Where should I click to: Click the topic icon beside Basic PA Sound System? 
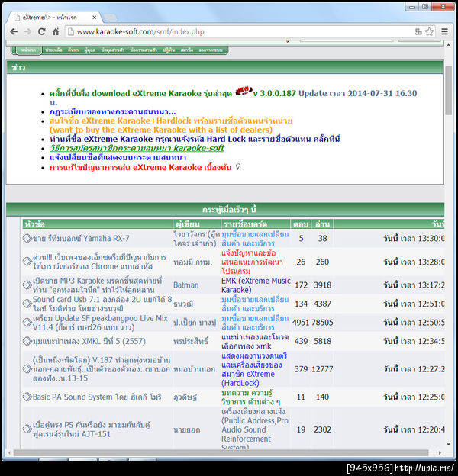point(27,397)
